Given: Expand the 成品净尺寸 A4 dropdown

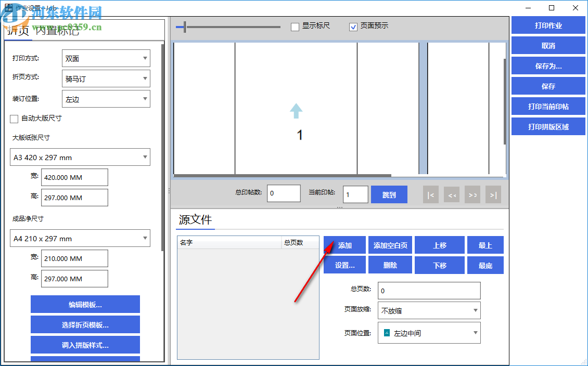Looking at the screenshot, I should pos(80,238).
